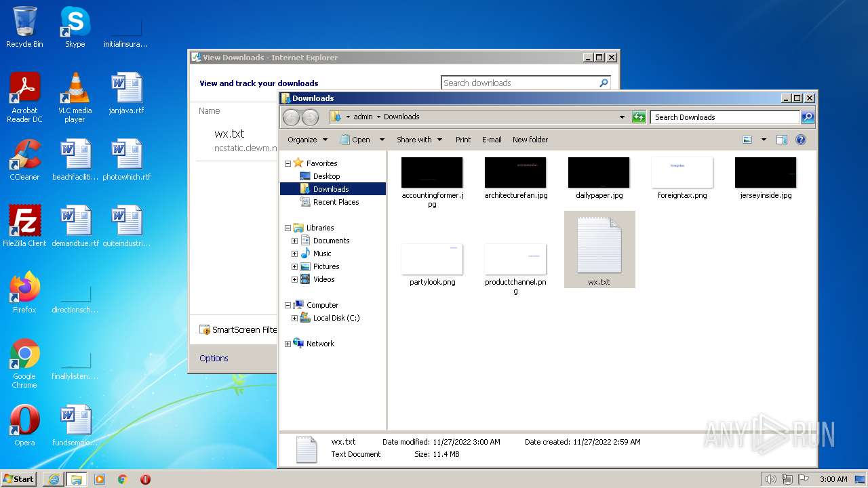Image resolution: width=868 pixels, height=488 pixels.
Task: Open media player taskbar icon
Action: click(100, 479)
